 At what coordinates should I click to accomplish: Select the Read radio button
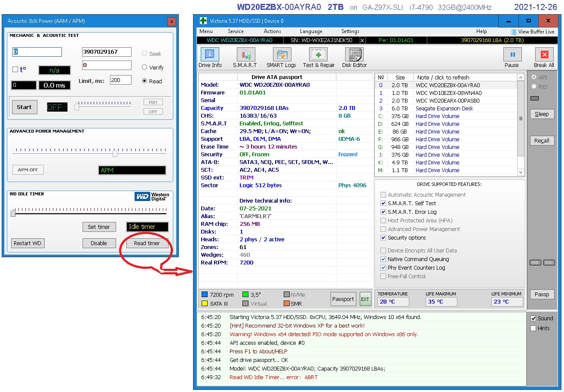pyautogui.click(x=144, y=81)
